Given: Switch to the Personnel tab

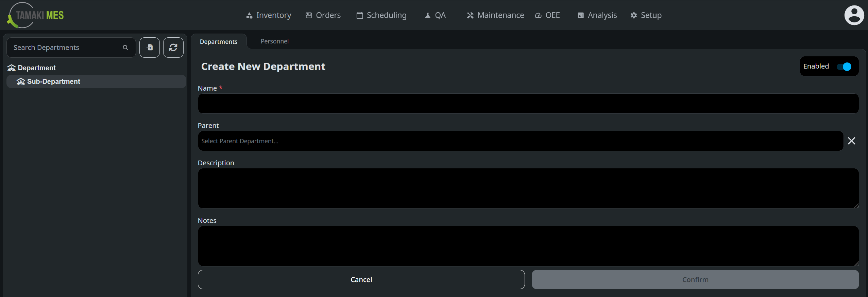Looking at the screenshot, I should 274,41.
